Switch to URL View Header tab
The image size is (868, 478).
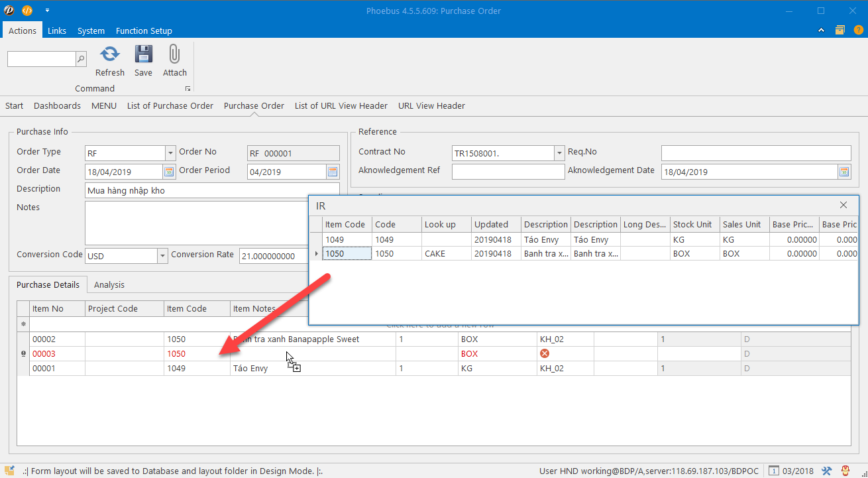[x=431, y=105]
